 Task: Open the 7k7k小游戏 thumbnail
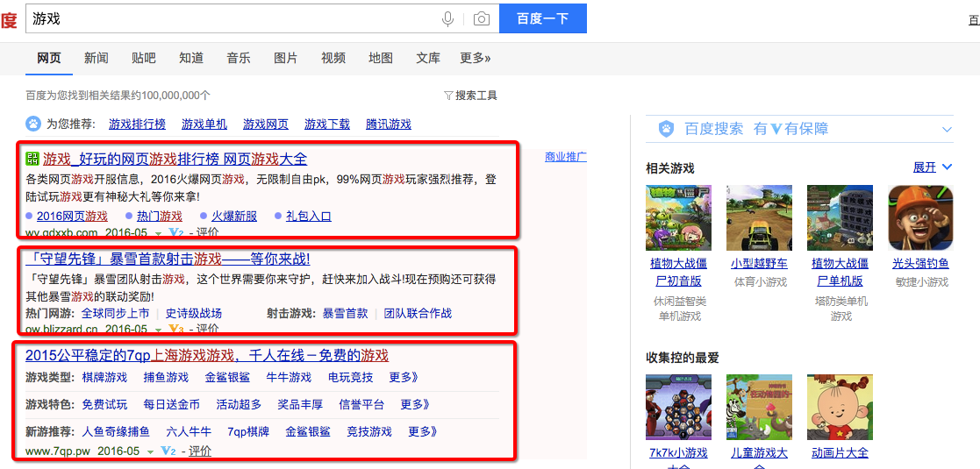coord(679,407)
